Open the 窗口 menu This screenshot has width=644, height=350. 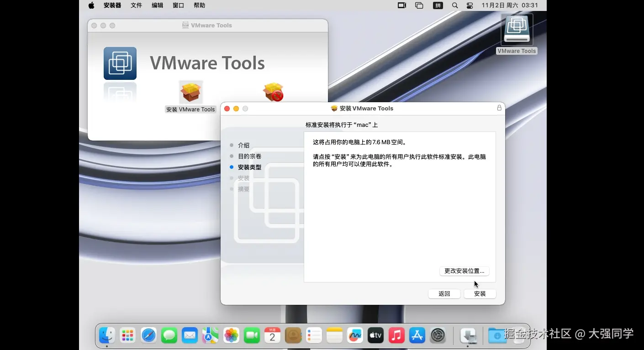pyautogui.click(x=179, y=5)
